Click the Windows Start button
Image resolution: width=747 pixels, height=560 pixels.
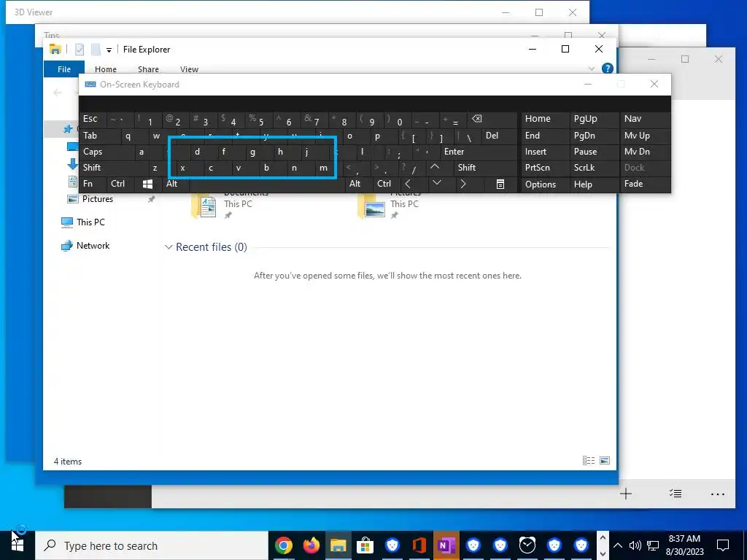click(x=18, y=545)
